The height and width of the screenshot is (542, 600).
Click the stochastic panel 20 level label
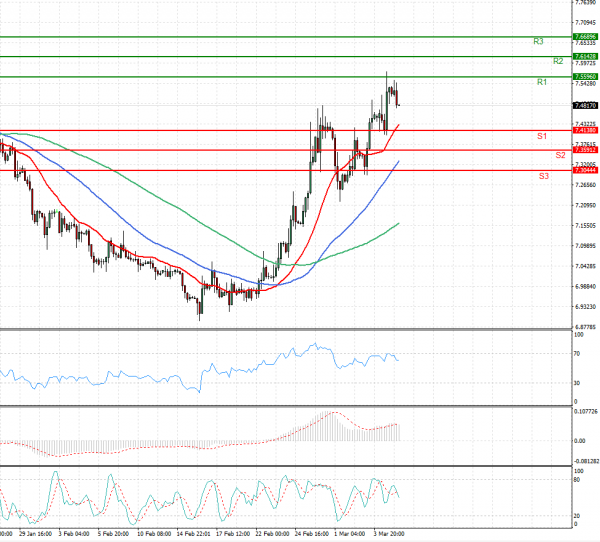click(x=577, y=516)
